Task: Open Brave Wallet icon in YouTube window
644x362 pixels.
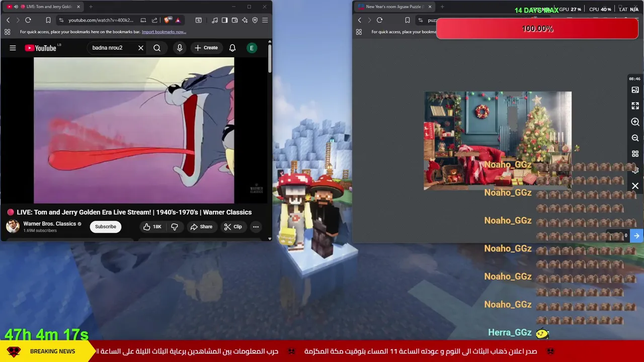Action: 234,20
